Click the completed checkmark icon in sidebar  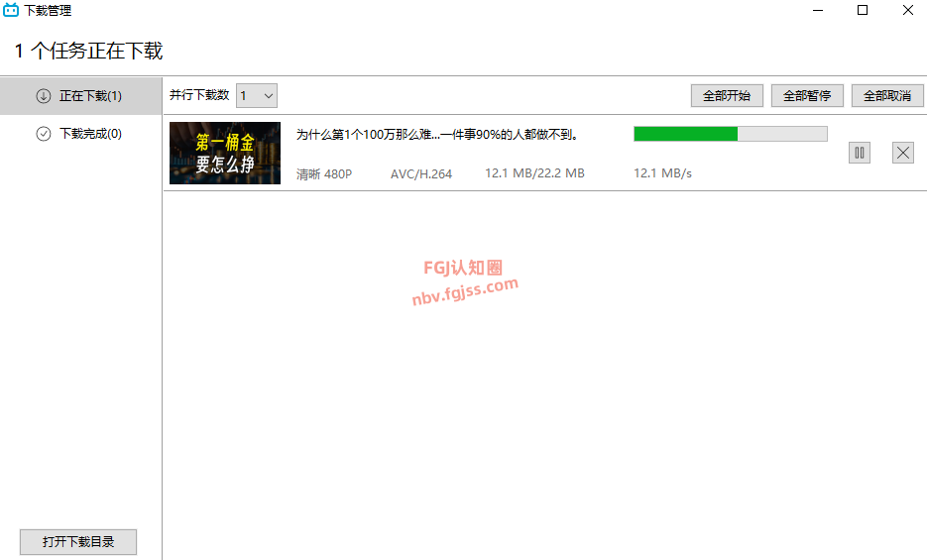click(44, 134)
